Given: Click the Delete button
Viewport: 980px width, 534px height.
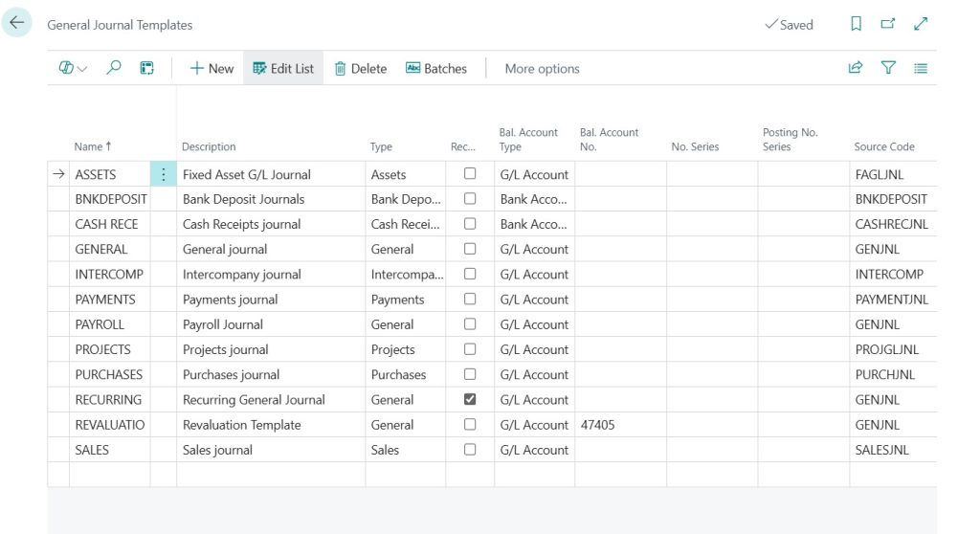Looking at the screenshot, I should click(361, 68).
